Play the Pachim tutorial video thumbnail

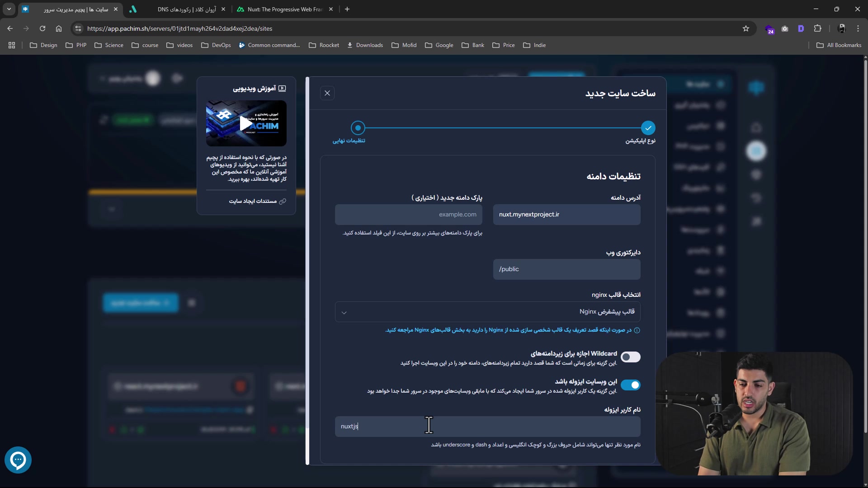click(x=246, y=123)
